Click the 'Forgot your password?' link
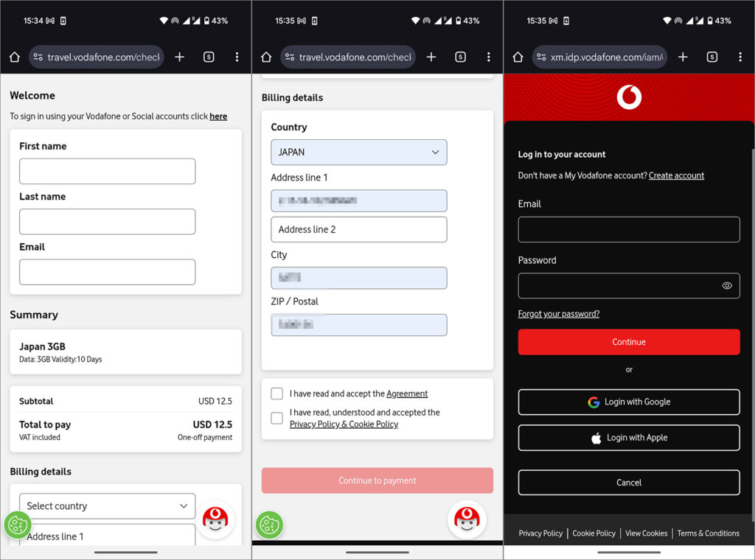Image resolution: width=755 pixels, height=560 pixels. click(x=559, y=314)
